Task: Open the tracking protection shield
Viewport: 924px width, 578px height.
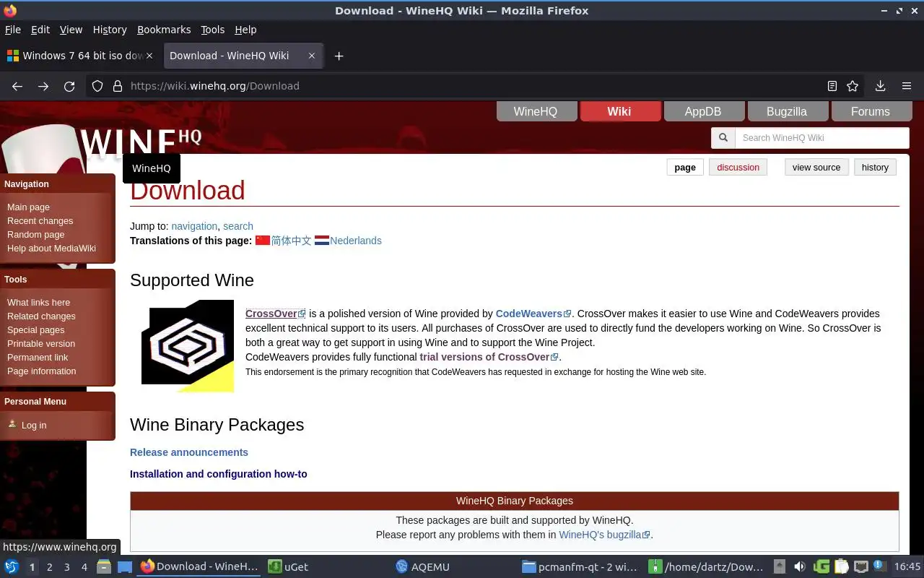Action: [x=97, y=86]
